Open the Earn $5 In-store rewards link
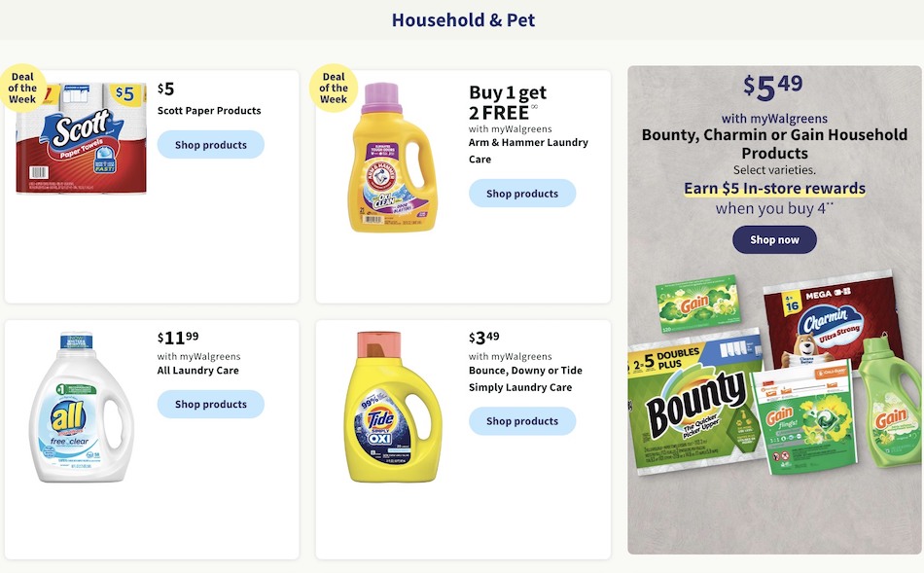 (774, 188)
